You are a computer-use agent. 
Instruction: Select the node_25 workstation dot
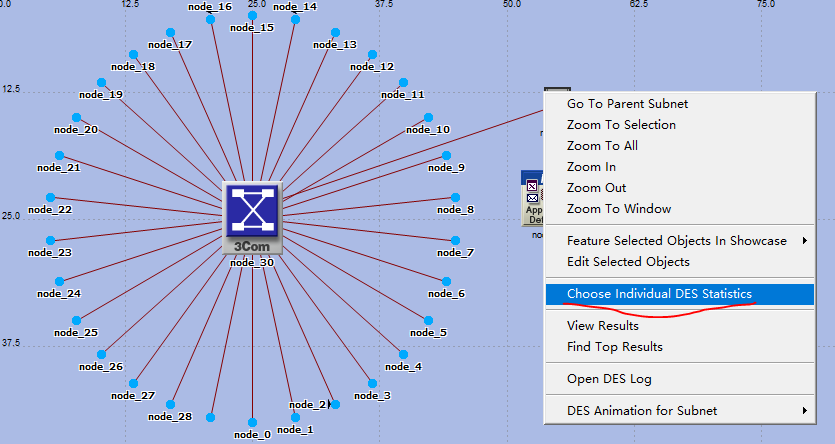[77, 320]
